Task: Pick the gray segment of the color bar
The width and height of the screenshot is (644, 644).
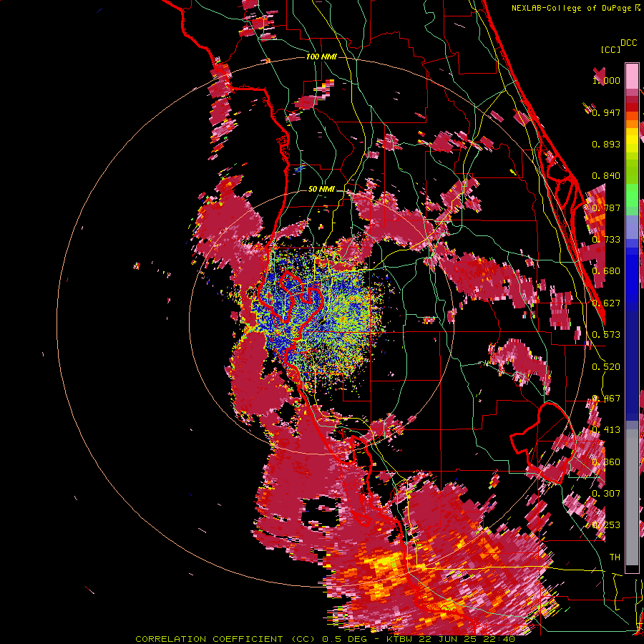Action: click(x=632, y=497)
